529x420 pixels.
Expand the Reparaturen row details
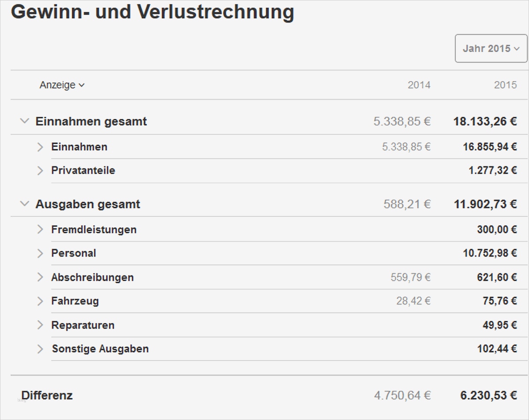coord(40,325)
